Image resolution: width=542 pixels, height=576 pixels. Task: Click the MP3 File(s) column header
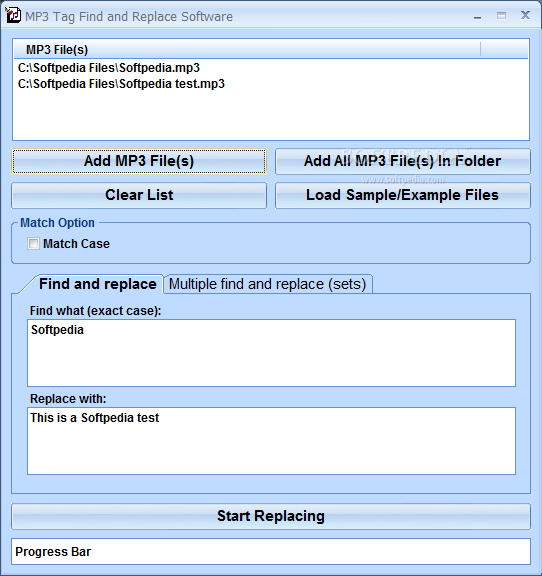pyautogui.click(x=247, y=50)
